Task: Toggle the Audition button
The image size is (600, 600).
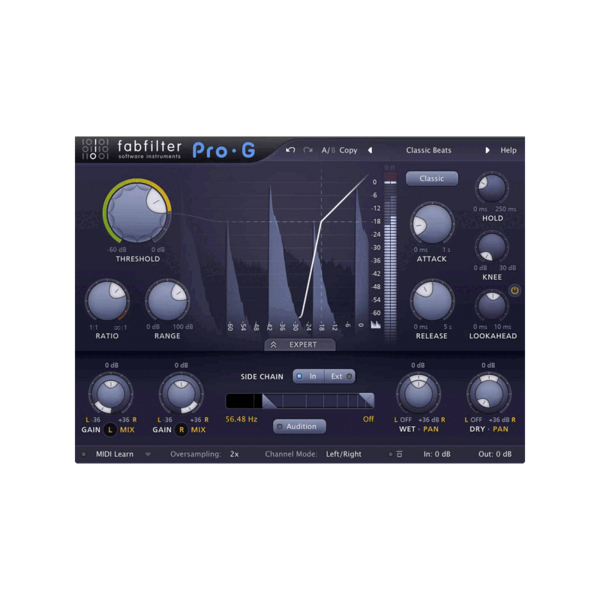Action: [299, 426]
